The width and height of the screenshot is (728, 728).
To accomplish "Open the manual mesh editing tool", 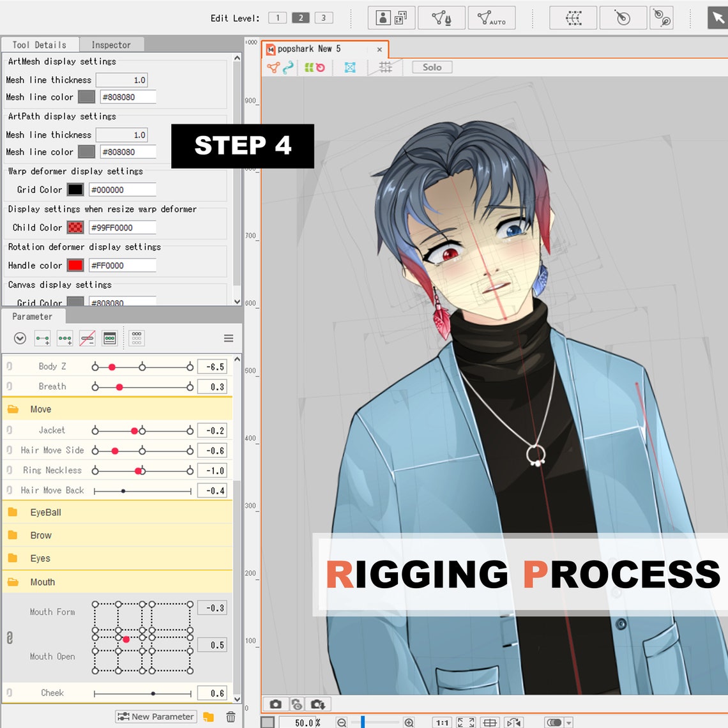I will tap(441, 18).
